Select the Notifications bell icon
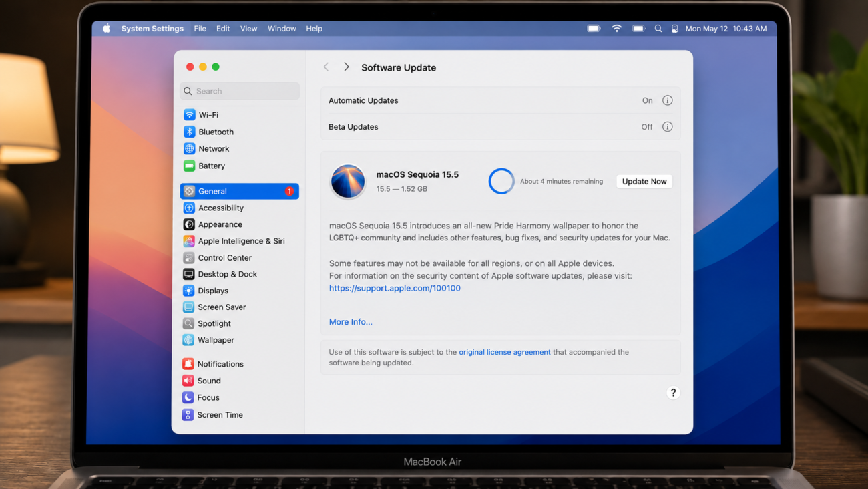This screenshot has height=489, width=868. (x=188, y=364)
